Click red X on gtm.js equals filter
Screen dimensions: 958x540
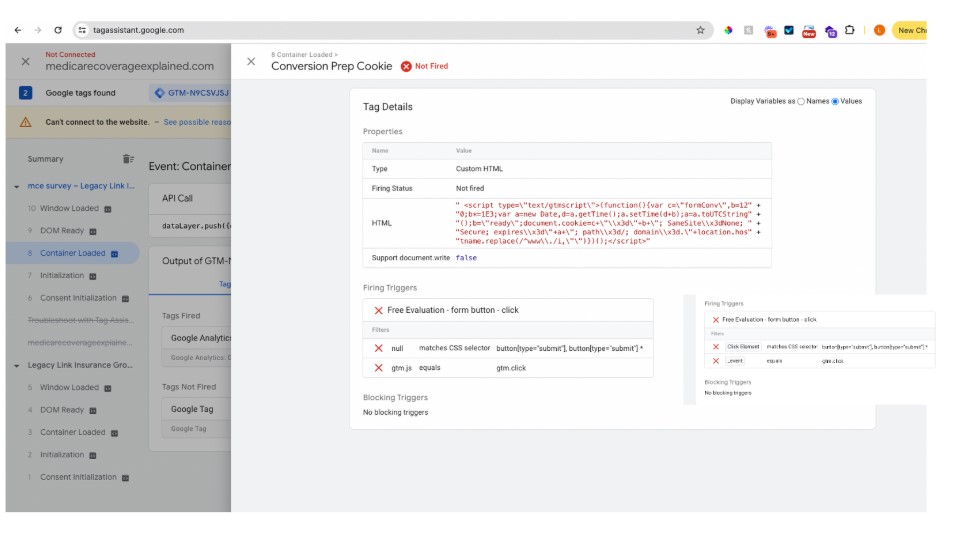pos(378,368)
